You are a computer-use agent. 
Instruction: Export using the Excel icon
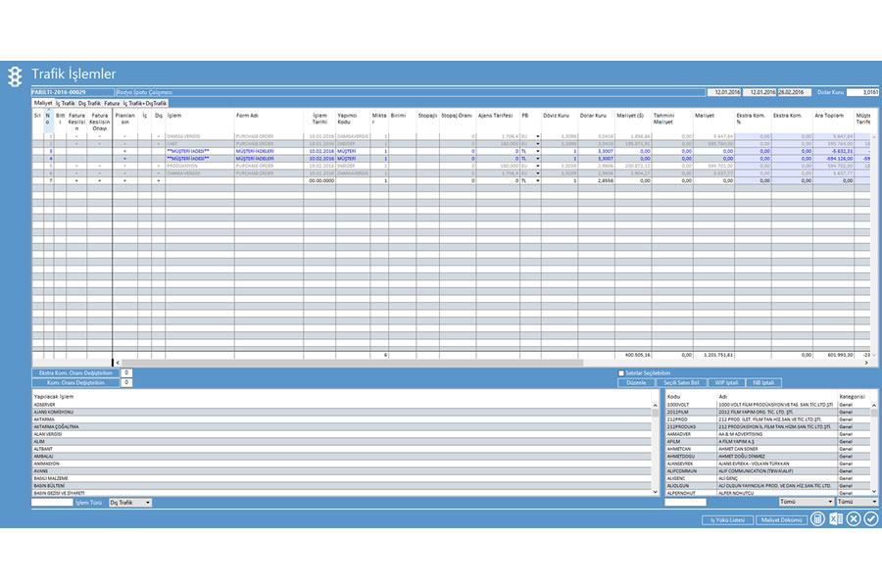tap(835, 518)
